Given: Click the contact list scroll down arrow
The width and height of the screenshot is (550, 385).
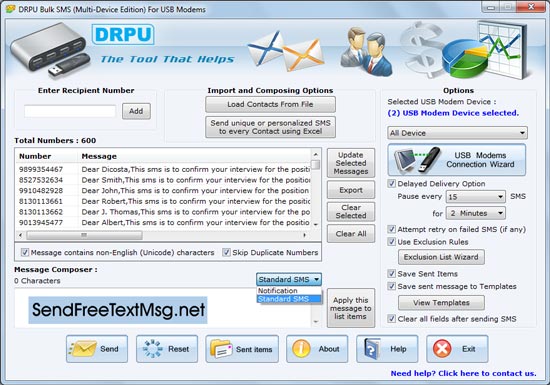Looking at the screenshot, I should pyautogui.click(x=316, y=224).
